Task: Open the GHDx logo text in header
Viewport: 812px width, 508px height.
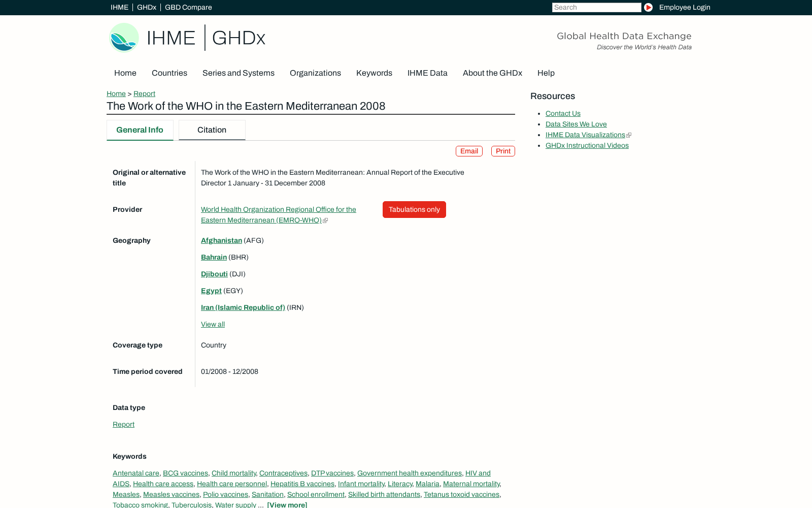Action: tap(239, 38)
